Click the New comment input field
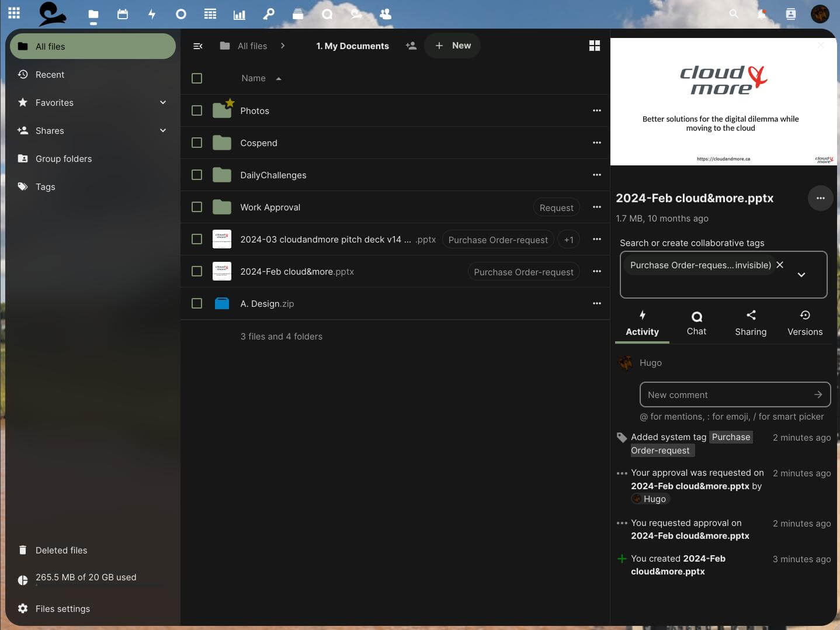 [x=727, y=394]
